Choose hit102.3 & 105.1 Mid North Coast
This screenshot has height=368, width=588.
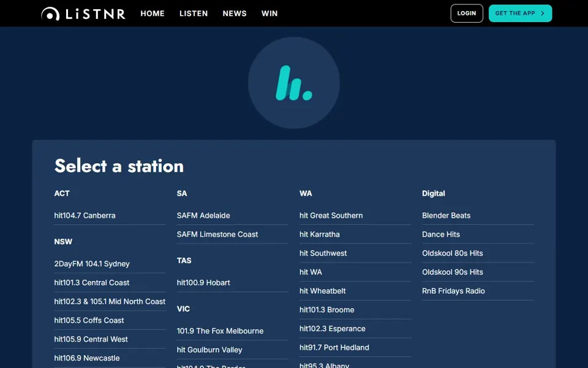click(110, 302)
